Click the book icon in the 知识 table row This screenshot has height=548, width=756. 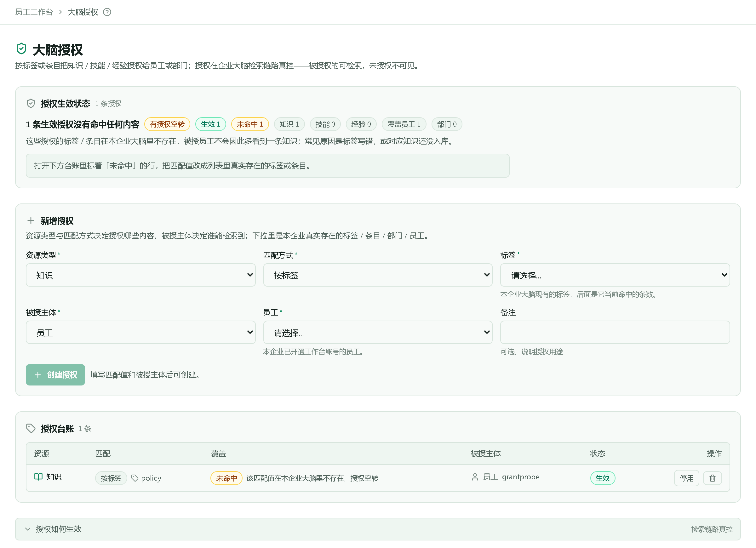point(38,477)
